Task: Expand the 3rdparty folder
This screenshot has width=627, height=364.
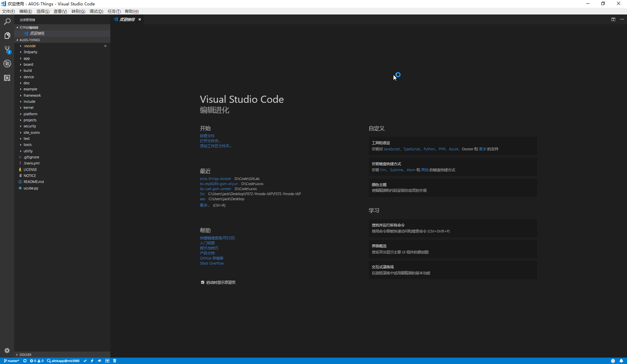Action: click(x=62, y=52)
